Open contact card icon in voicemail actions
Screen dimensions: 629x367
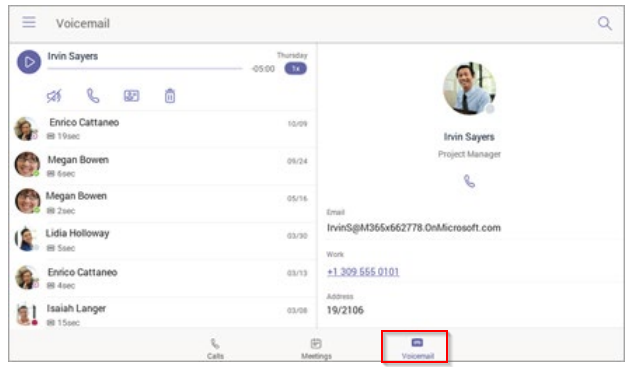tap(132, 96)
